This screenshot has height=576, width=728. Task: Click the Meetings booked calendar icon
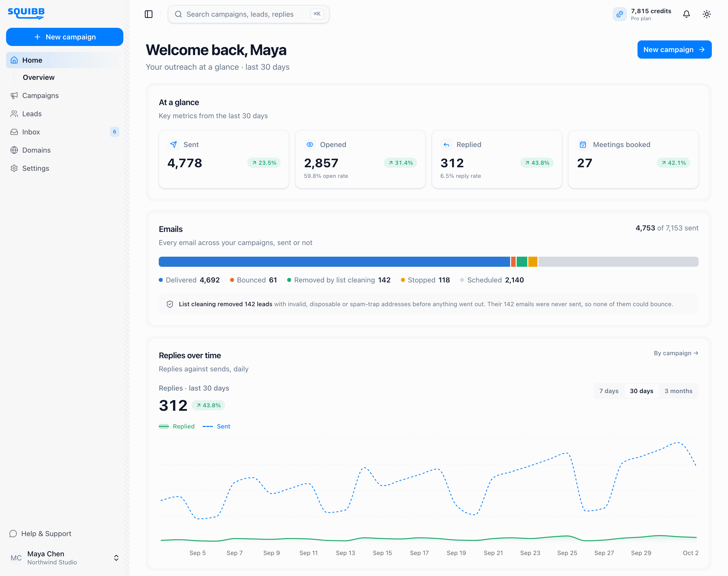coord(583,145)
